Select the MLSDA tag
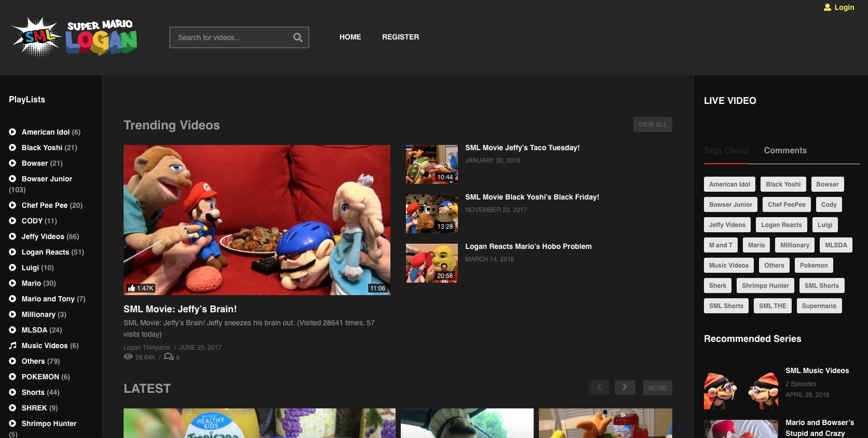The image size is (868, 438). 836,245
